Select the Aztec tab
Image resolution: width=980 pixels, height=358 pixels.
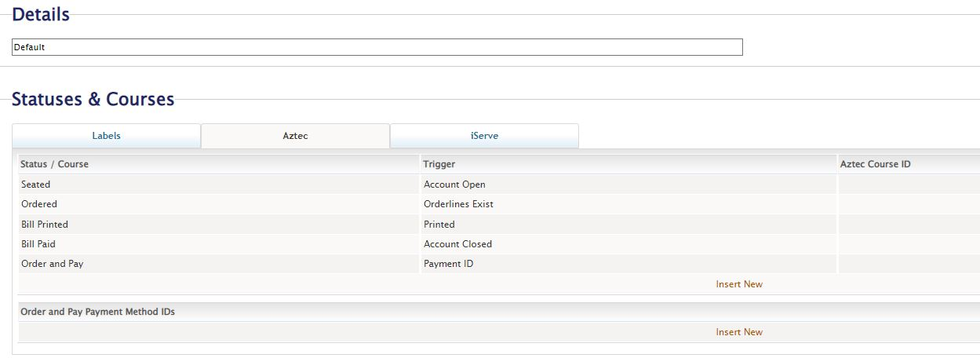(295, 136)
